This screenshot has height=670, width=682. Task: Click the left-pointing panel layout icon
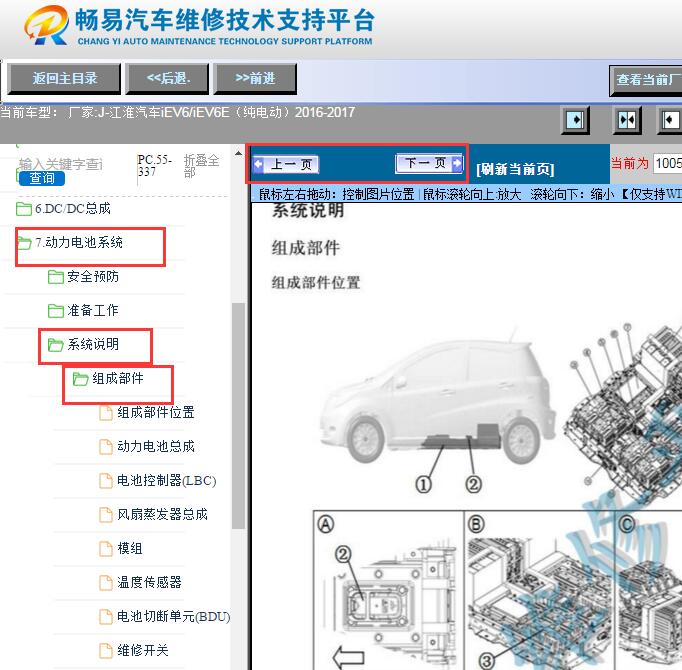click(x=670, y=120)
